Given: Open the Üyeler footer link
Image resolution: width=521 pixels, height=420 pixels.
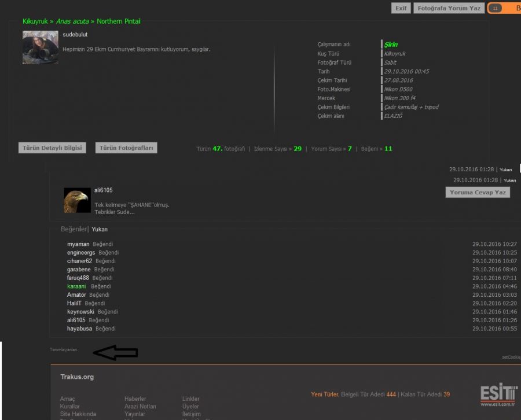Looking at the screenshot, I should point(190,407).
